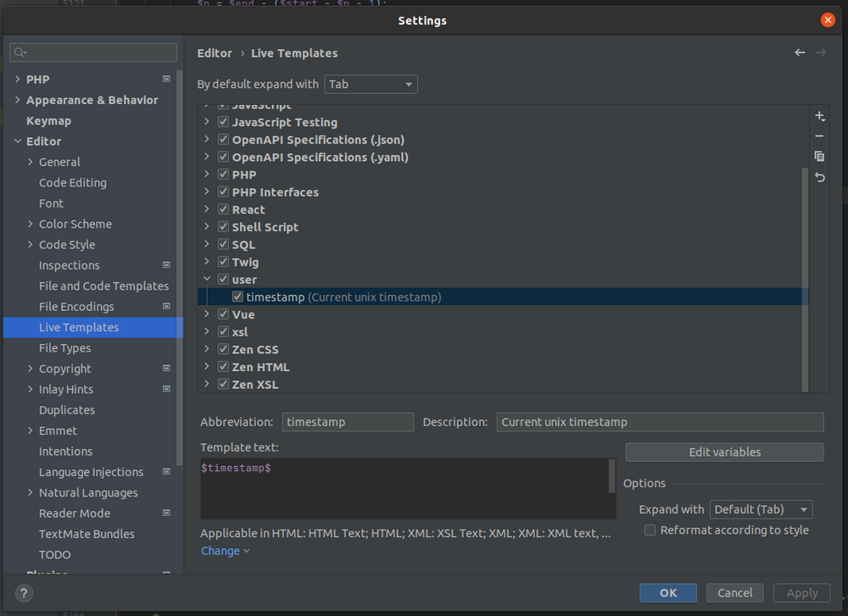Image resolution: width=848 pixels, height=616 pixels.
Task: Click the OK button
Action: [x=668, y=593]
